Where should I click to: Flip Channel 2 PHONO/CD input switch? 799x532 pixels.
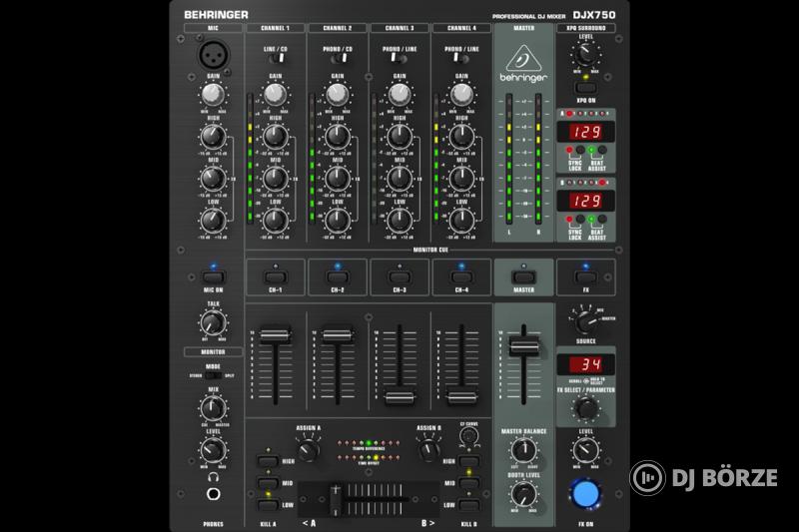tap(338, 59)
